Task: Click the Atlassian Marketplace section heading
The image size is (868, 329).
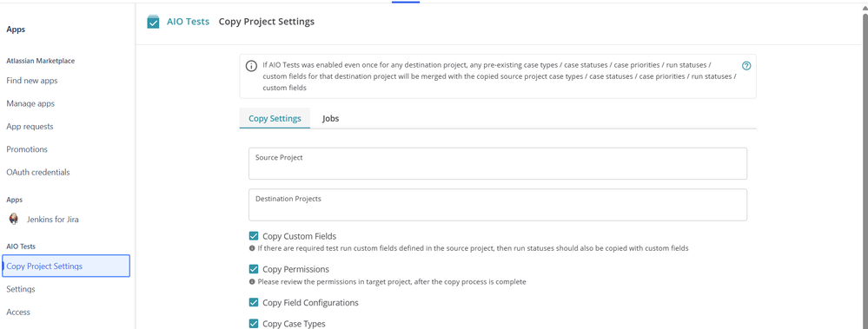Action: pyautogui.click(x=41, y=61)
